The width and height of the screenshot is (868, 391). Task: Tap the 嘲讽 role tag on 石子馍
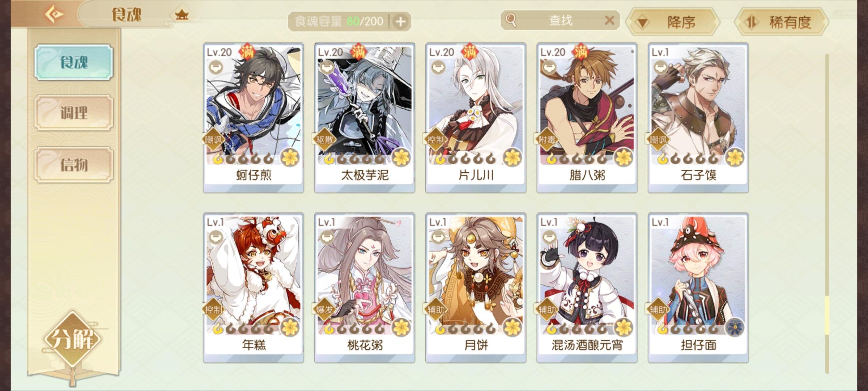658,139
